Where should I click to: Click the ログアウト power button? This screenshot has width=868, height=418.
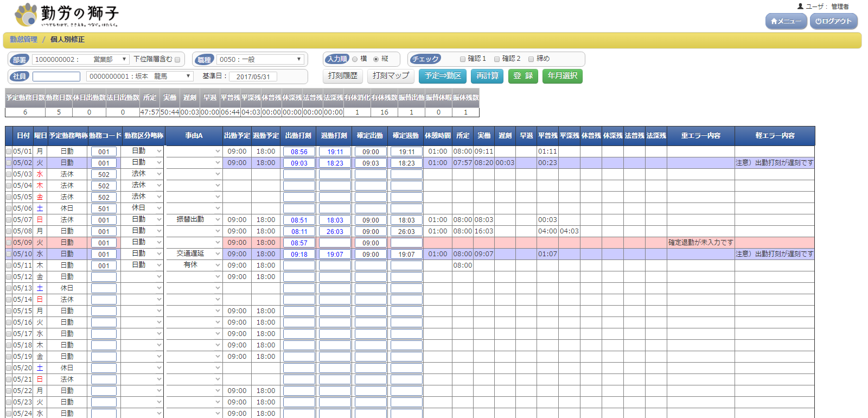(833, 21)
